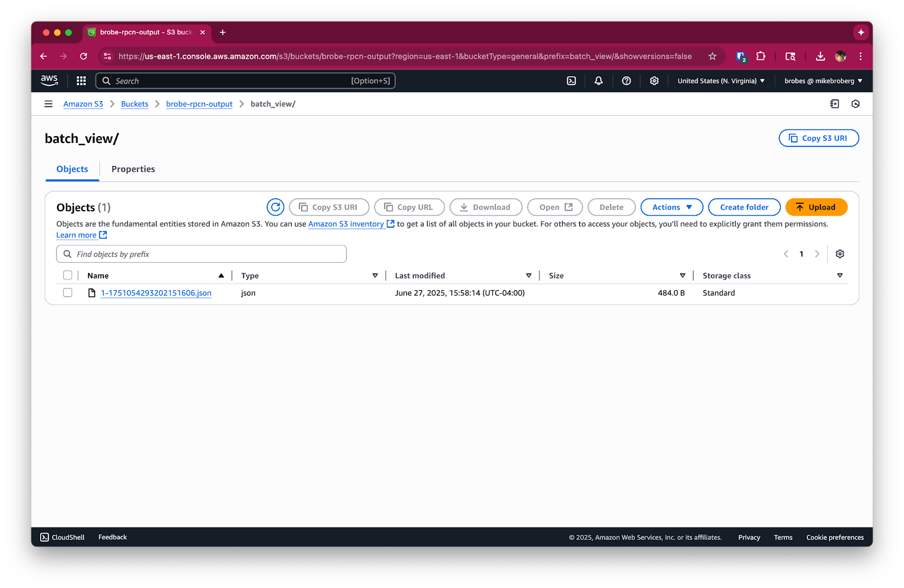The image size is (904, 588).
Task: Open the AWS help icon
Action: (626, 81)
